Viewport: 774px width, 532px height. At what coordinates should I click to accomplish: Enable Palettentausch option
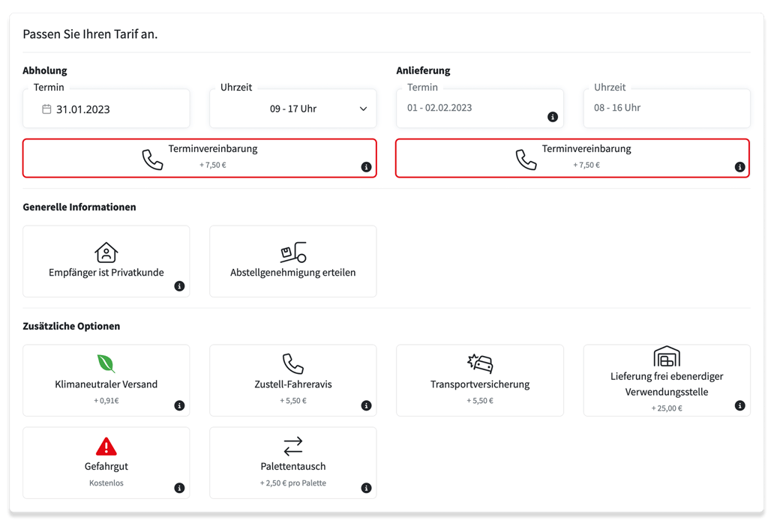tap(293, 462)
